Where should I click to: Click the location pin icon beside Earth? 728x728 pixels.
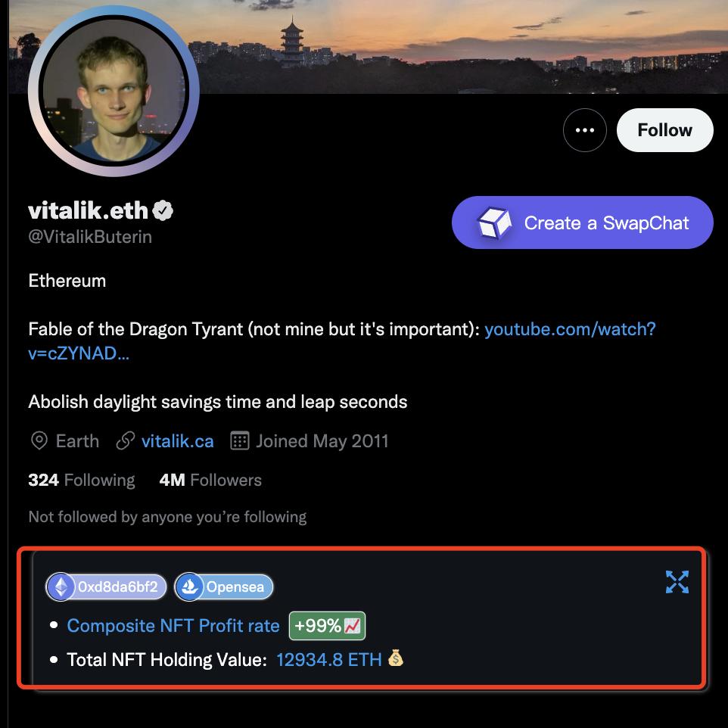[39, 441]
